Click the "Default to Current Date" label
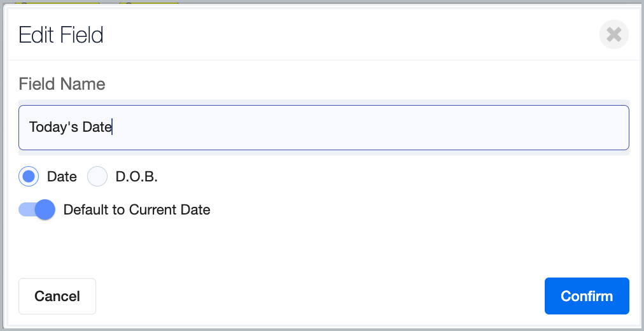This screenshot has height=331, width=644. (137, 210)
